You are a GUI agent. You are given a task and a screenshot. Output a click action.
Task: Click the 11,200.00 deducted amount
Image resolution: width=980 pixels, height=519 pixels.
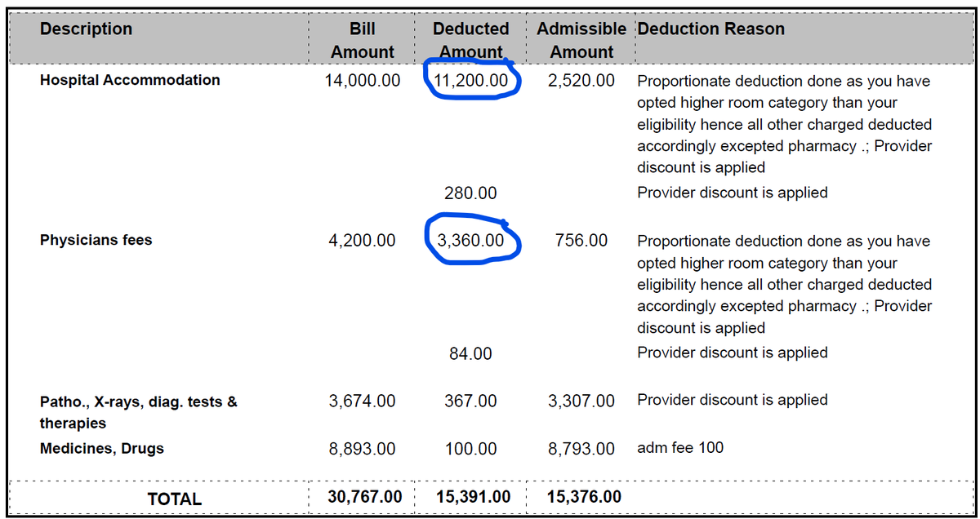(471, 80)
